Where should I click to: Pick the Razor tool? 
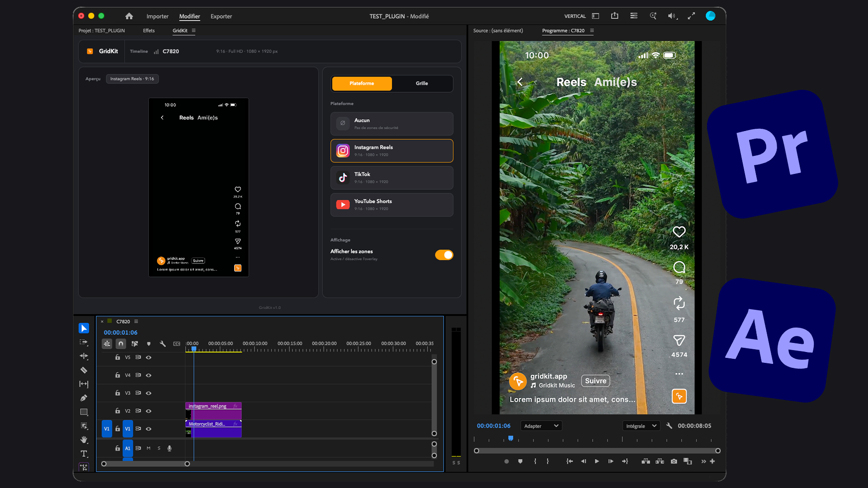click(84, 370)
